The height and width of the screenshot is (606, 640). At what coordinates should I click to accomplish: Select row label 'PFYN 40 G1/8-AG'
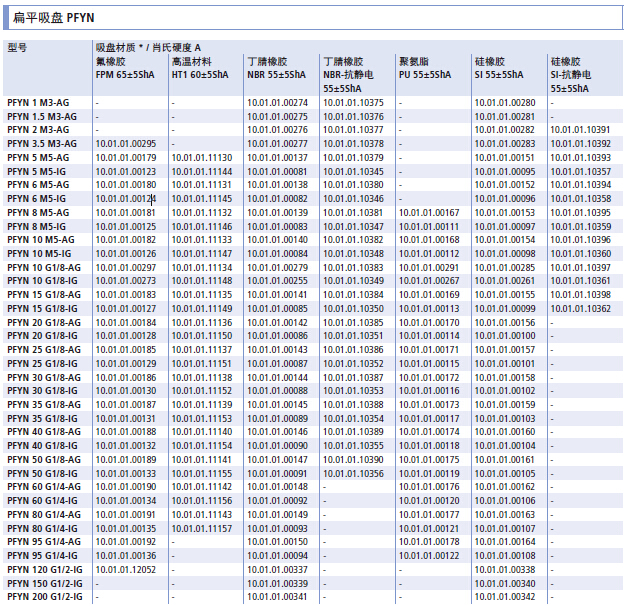pyautogui.click(x=44, y=432)
